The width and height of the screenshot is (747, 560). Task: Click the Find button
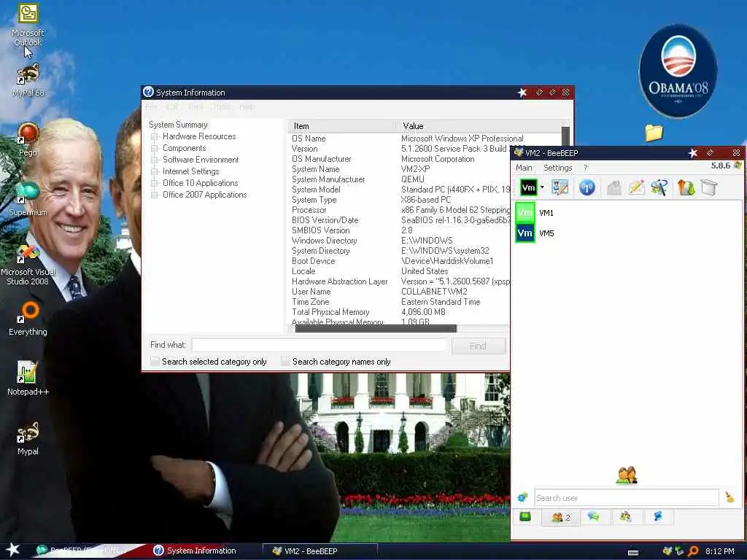pos(479,346)
